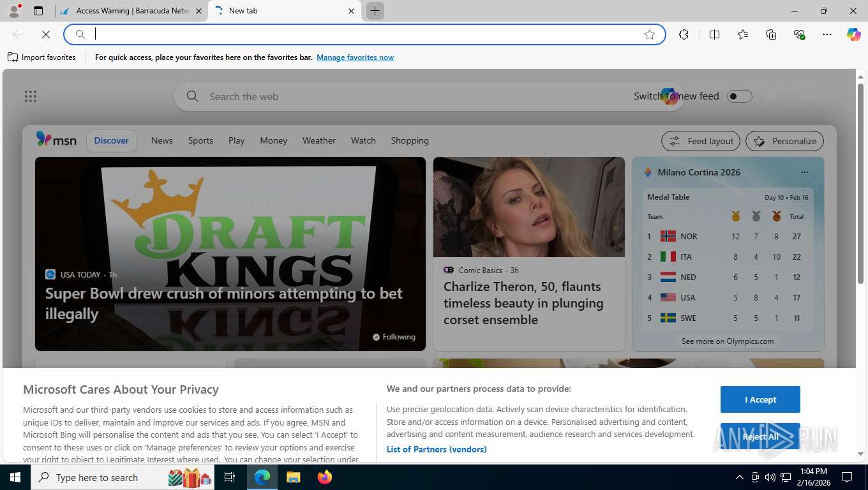The height and width of the screenshot is (490, 868).
Task: Open Task View in the taskbar
Action: (230, 477)
